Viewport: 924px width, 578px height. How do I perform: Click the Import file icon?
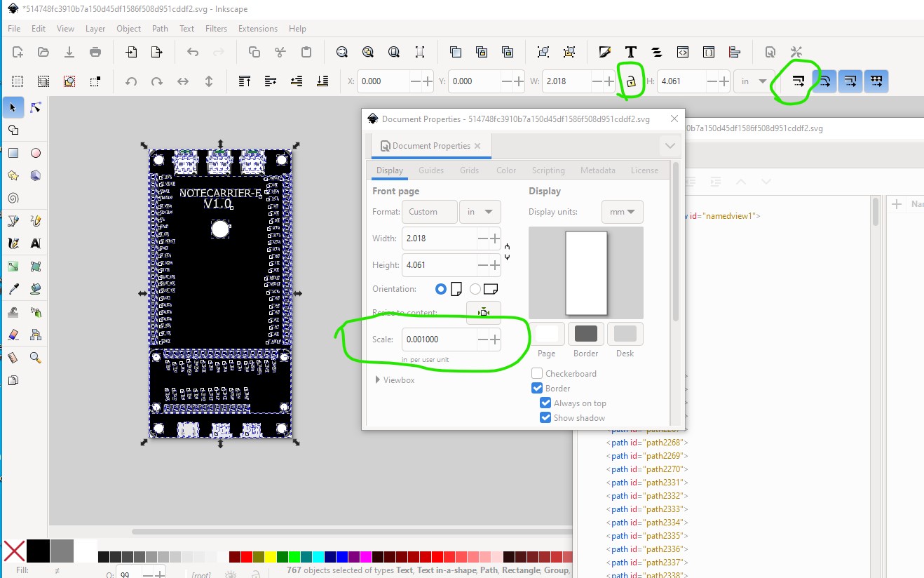tap(131, 52)
